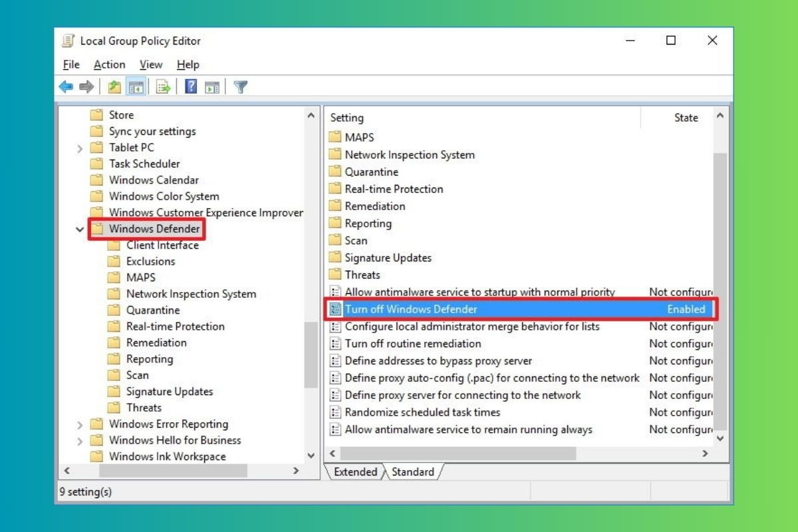This screenshot has width=798, height=532.
Task: Click the Back arrow toolbar icon
Action: pyautogui.click(x=66, y=86)
